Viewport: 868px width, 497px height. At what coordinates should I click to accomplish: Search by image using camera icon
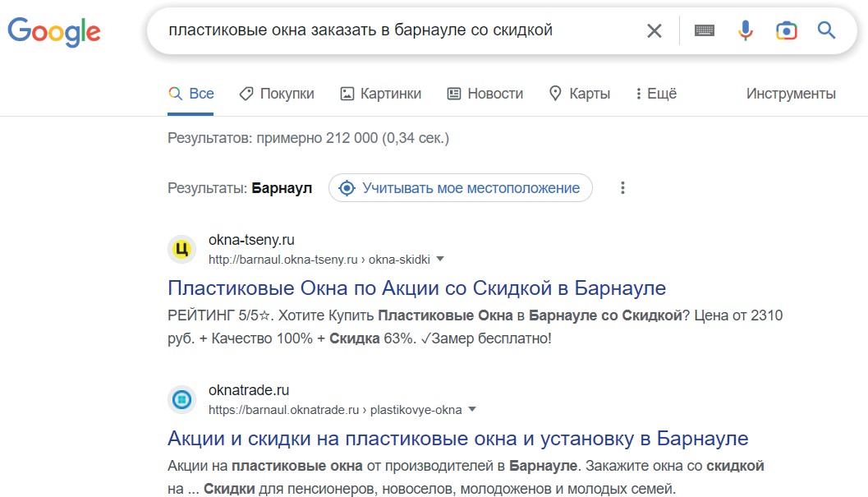coord(786,31)
